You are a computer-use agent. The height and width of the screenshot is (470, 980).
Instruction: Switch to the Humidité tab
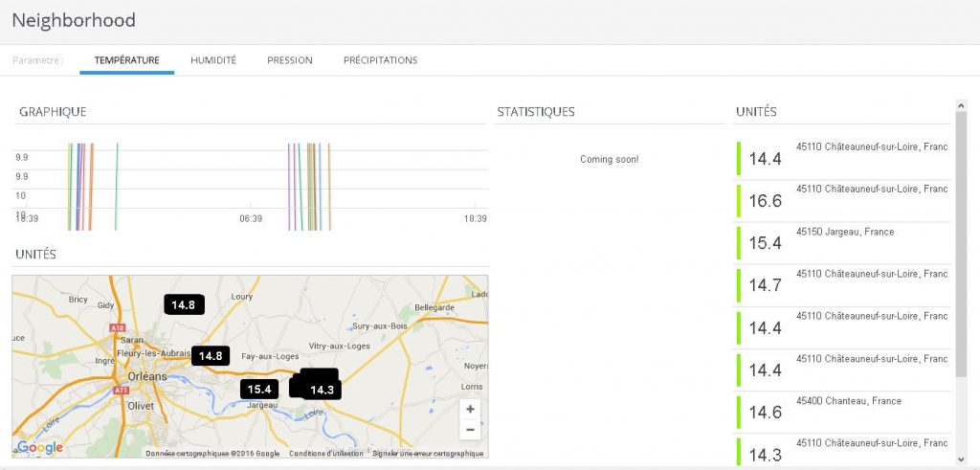(213, 60)
